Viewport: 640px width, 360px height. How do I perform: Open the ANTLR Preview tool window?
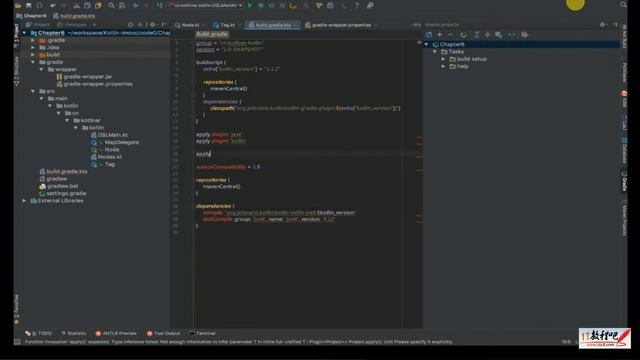point(116,333)
